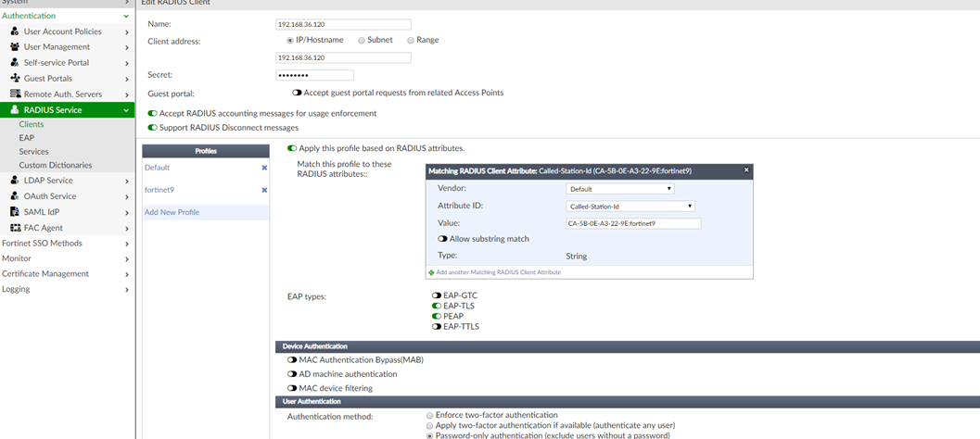Click the User Management icon in sidebar
This screenshot has height=439, width=980.
click(15, 47)
